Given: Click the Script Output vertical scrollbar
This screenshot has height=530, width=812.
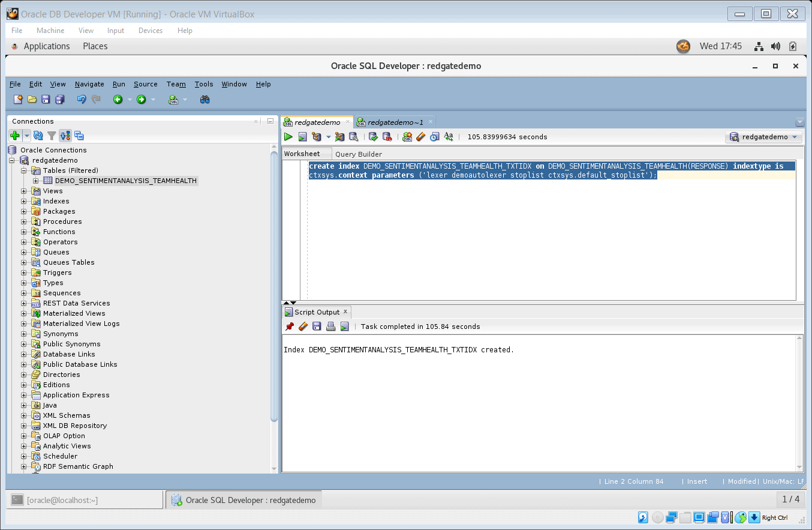Looking at the screenshot, I should [x=799, y=403].
